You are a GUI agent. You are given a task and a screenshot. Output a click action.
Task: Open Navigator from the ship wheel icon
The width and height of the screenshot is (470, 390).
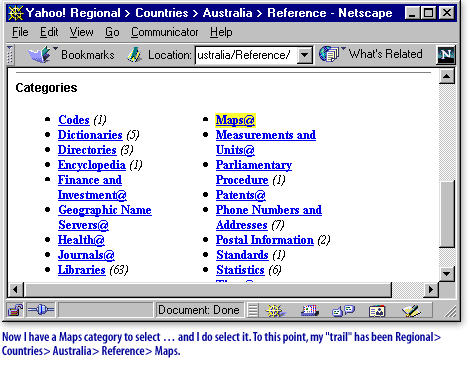[x=275, y=311]
